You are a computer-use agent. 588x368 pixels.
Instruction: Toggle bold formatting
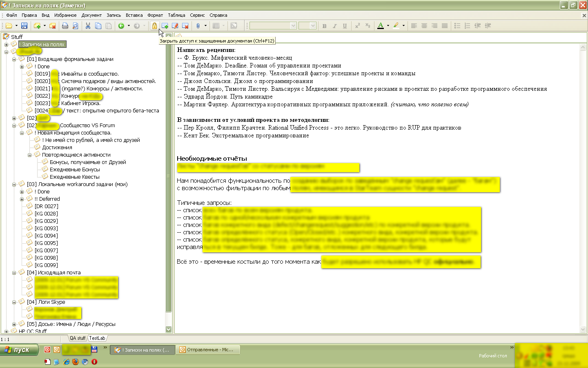[x=324, y=26]
